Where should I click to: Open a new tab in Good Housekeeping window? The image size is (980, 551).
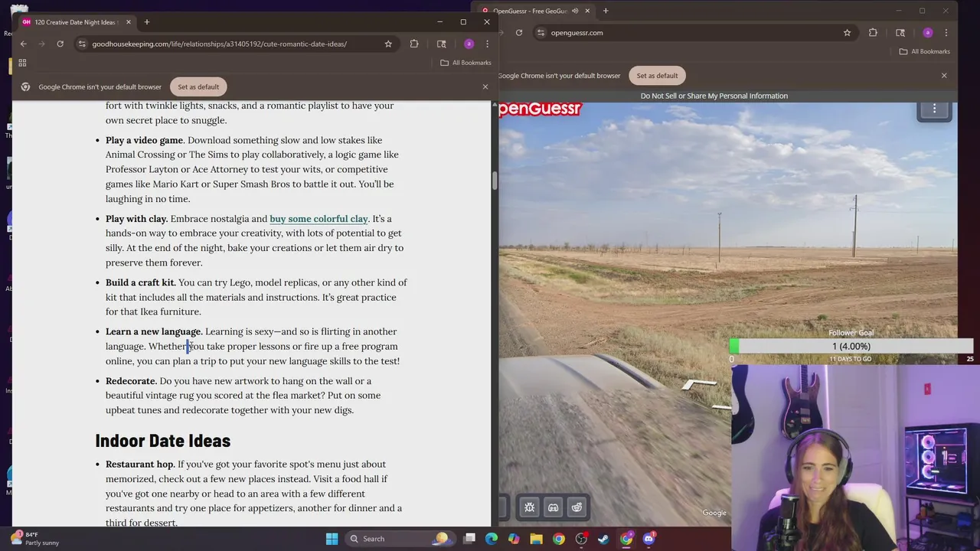click(146, 21)
